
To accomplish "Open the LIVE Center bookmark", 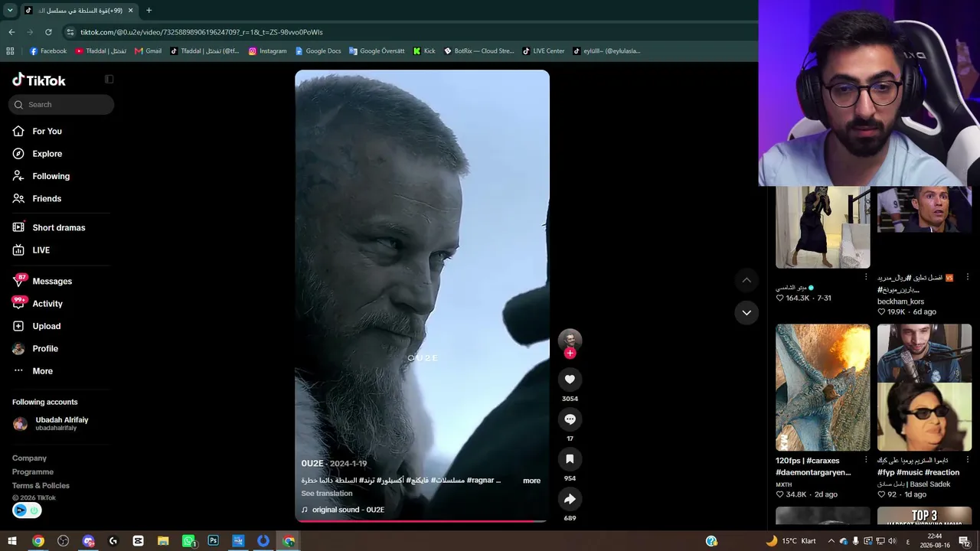I will (x=543, y=51).
